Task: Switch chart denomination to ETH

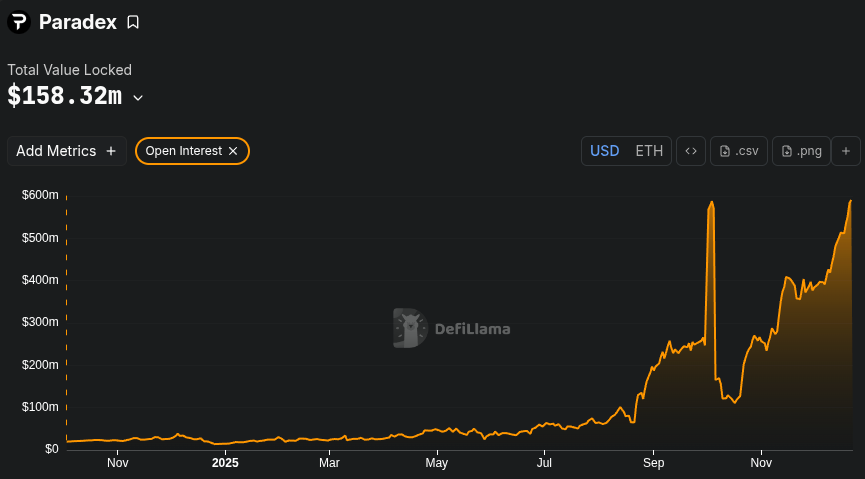Action: pos(649,151)
